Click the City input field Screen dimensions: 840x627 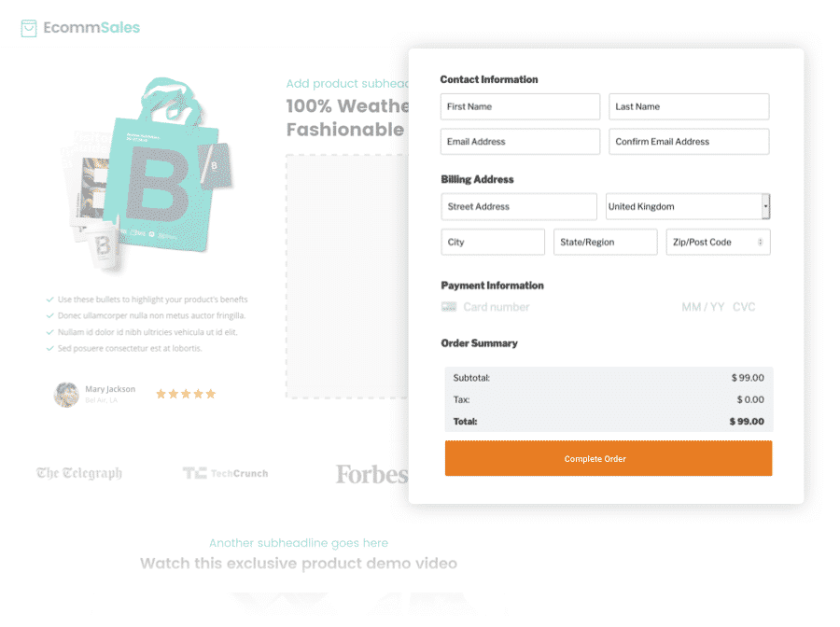pos(493,242)
